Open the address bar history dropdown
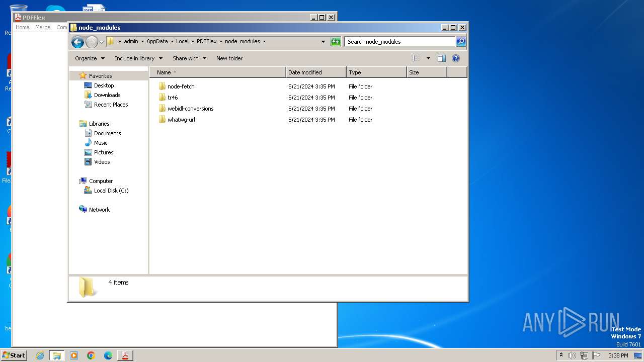 (323, 42)
